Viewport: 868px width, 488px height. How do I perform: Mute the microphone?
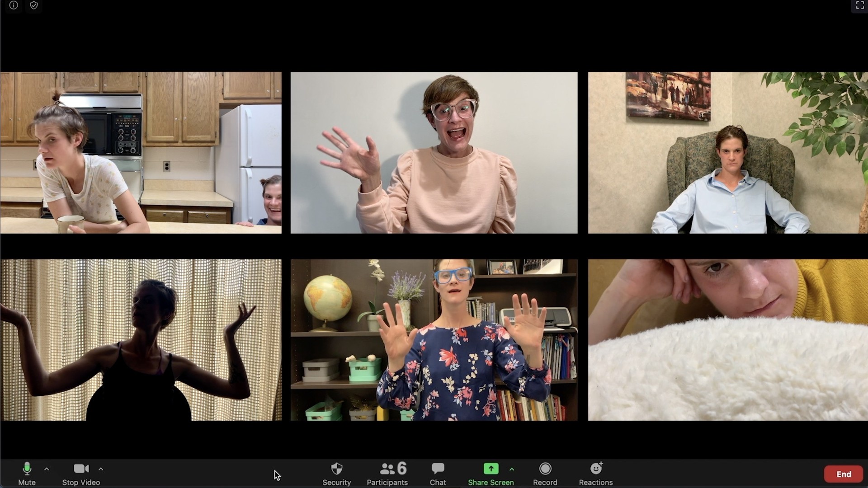(x=27, y=474)
